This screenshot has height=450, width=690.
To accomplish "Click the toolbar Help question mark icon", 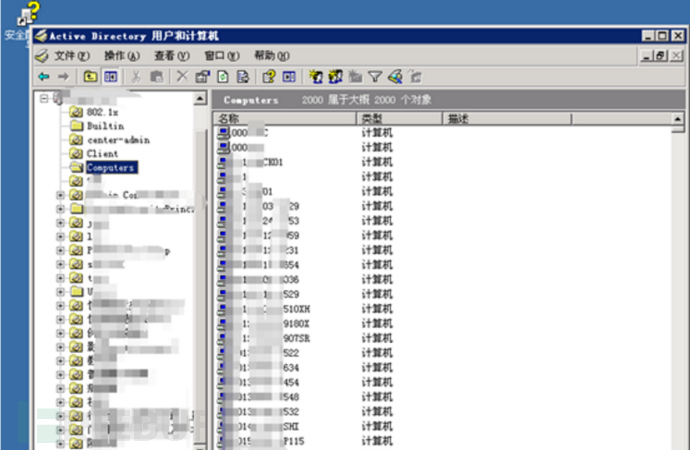I will coord(269,76).
